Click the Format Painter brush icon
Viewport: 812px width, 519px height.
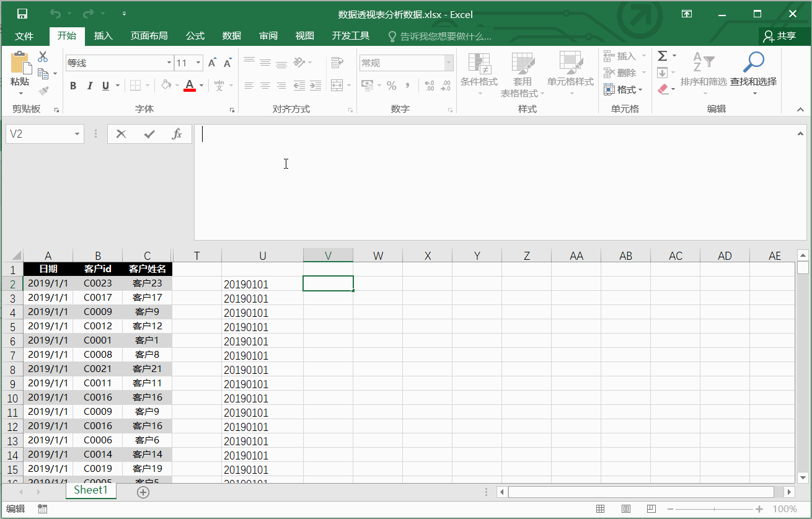[43, 91]
